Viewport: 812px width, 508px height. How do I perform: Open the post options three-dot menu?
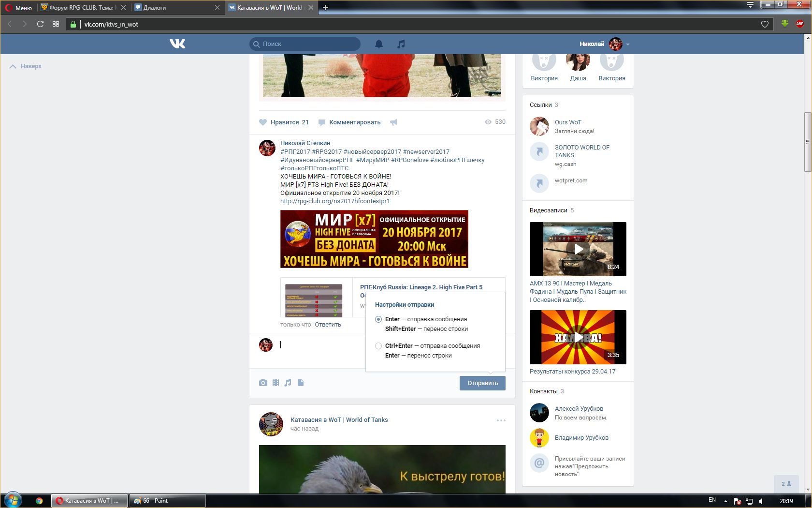(x=501, y=420)
